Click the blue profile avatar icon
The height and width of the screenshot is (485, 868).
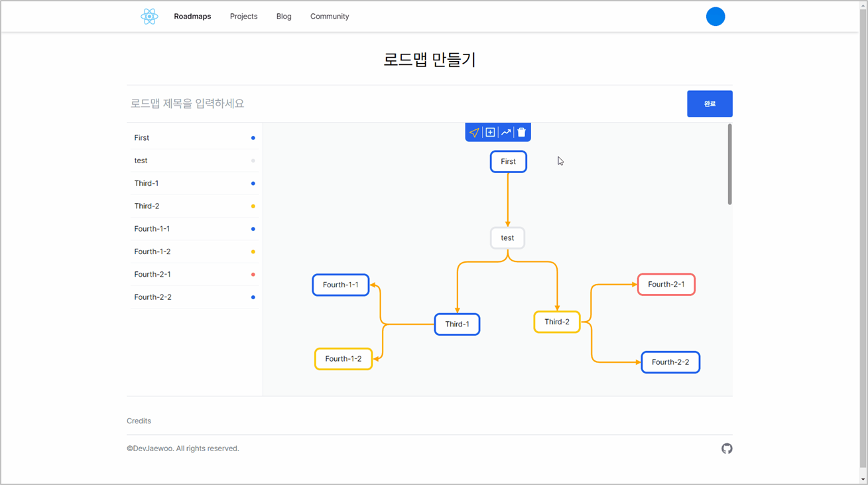715,16
